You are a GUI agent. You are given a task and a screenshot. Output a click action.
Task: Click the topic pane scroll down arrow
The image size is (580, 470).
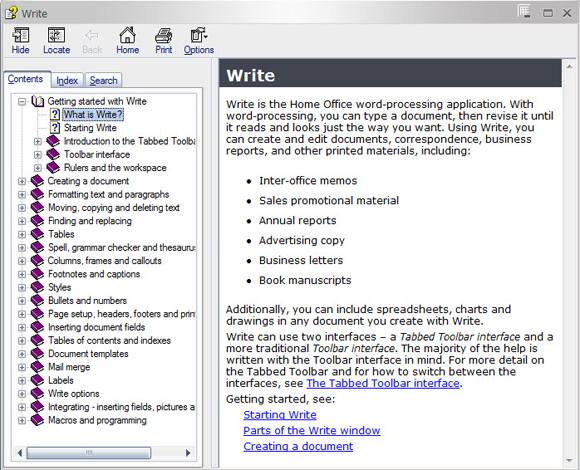point(569,460)
